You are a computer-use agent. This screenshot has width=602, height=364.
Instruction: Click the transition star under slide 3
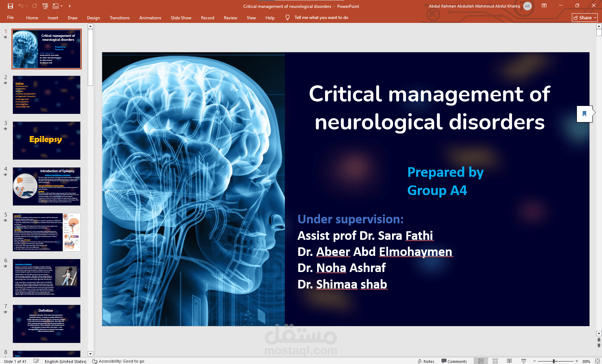click(5, 129)
